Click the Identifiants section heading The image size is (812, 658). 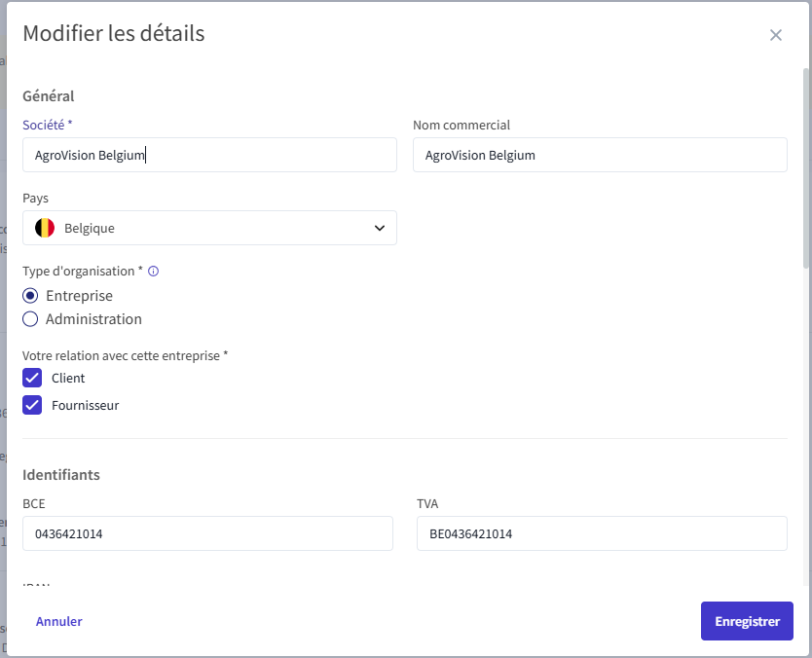click(61, 475)
